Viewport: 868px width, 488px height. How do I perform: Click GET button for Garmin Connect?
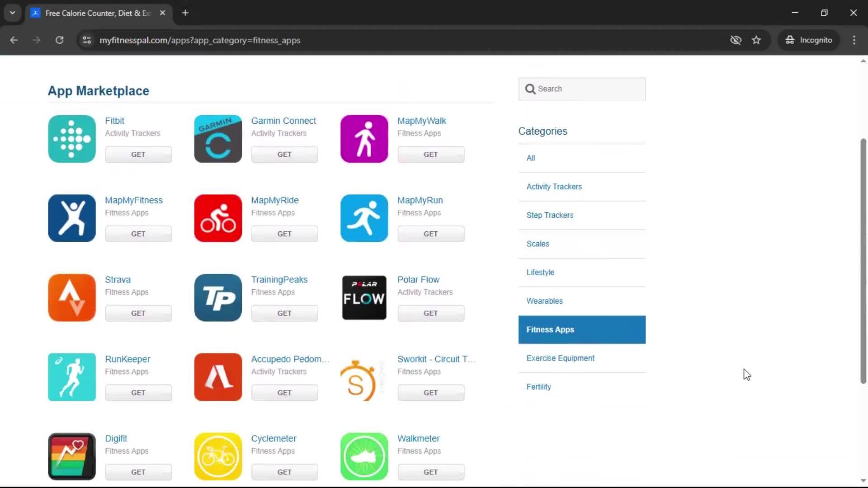pyautogui.click(x=284, y=155)
